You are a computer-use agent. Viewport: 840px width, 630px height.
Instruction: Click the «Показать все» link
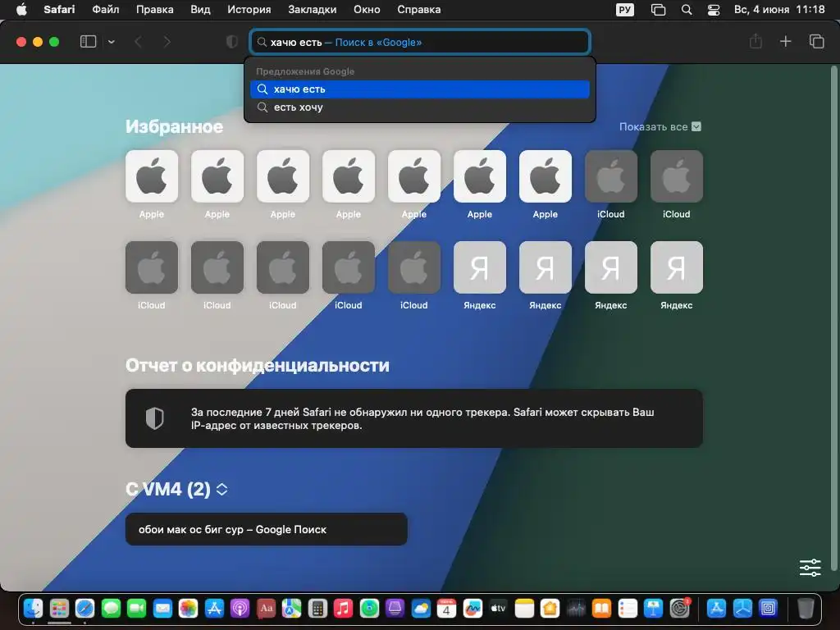pos(653,127)
